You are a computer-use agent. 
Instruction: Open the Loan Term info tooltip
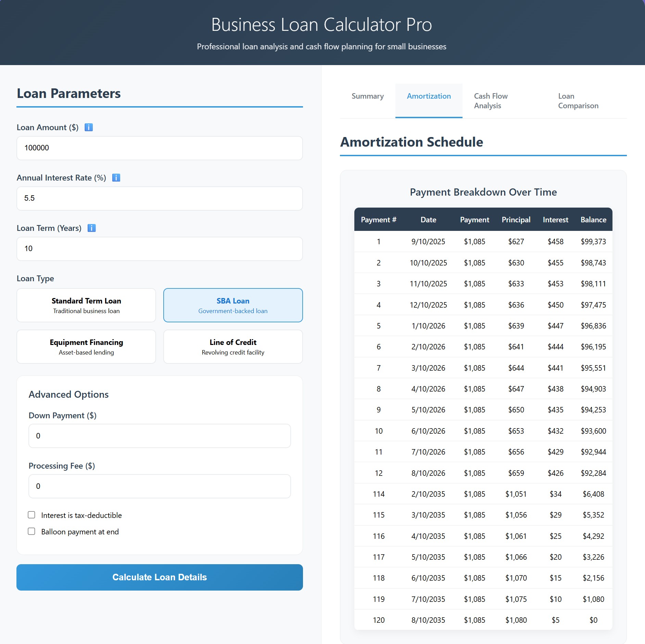click(x=91, y=227)
